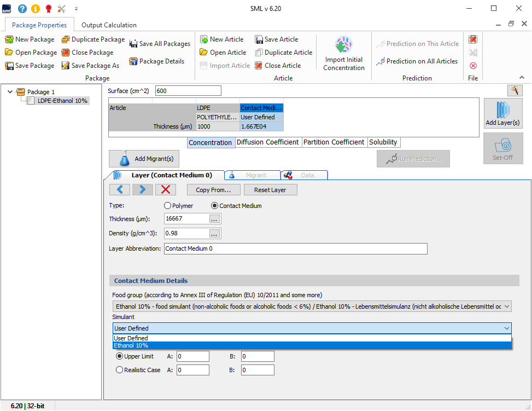Click the Surface (cm^2) input field

[x=188, y=91]
